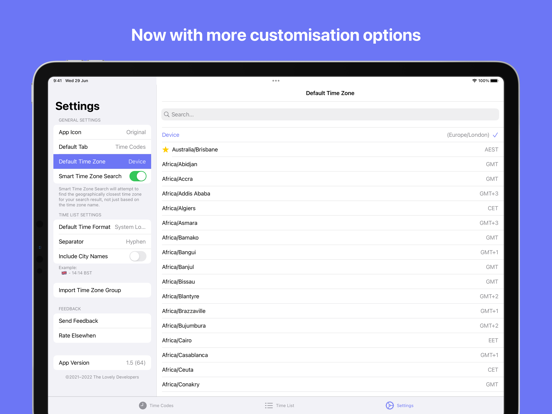Select the Africa/Addis Ababa time zone
This screenshot has width=552, height=414.
point(330,194)
